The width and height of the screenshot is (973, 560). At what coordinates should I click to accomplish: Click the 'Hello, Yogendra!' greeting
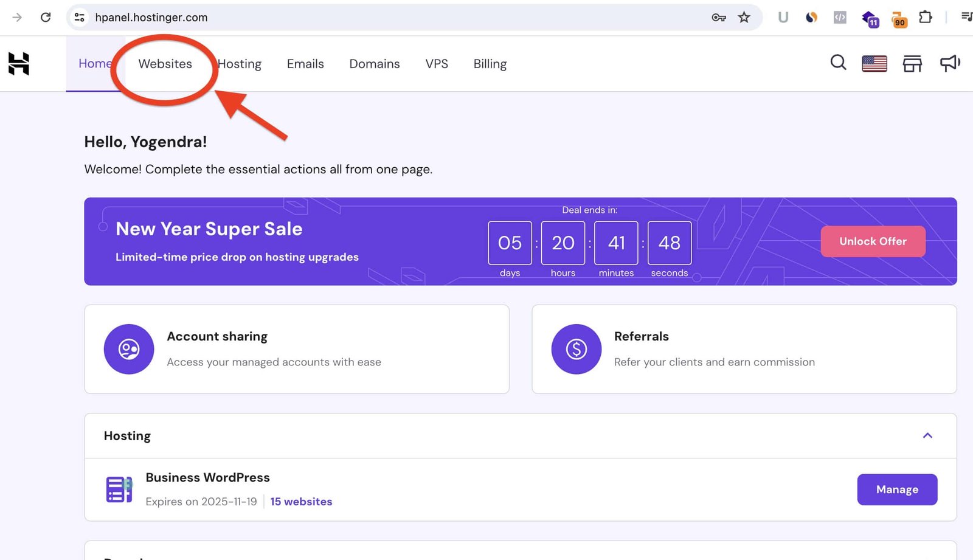pos(145,142)
